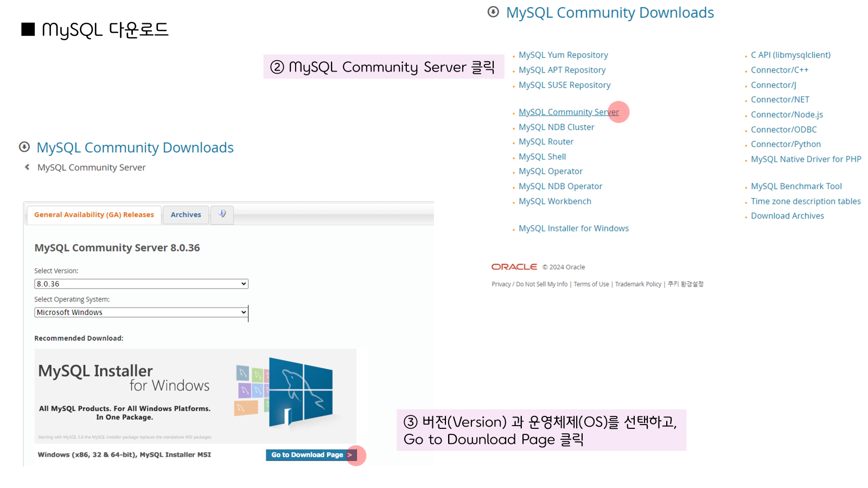Image resolution: width=868 pixels, height=488 pixels.
Task: Click download icon beside left MySQL Community Downloads
Action: pyautogui.click(x=24, y=147)
